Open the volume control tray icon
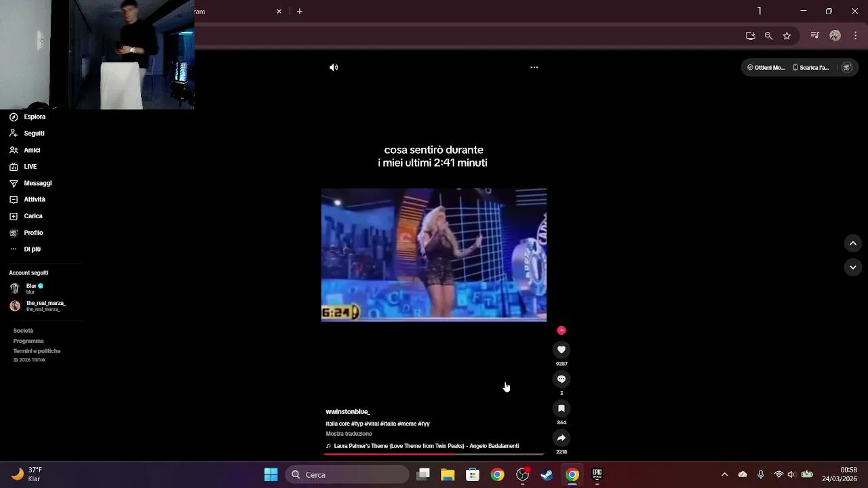The height and width of the screenshot is (488, 868). pyautogui.click(x=791, y=474)
